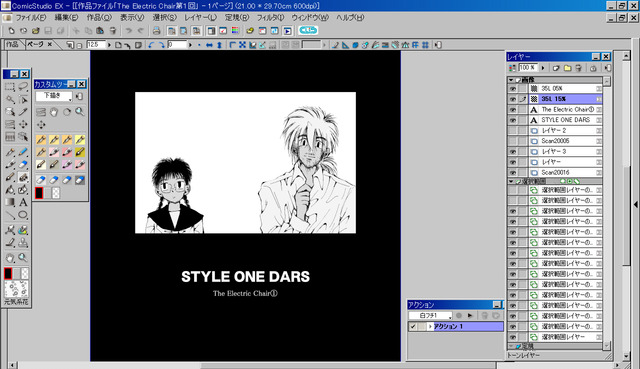Click the rotate view left icon
Viewport: 640px width, 369px height.
click(x=151, y=45)
